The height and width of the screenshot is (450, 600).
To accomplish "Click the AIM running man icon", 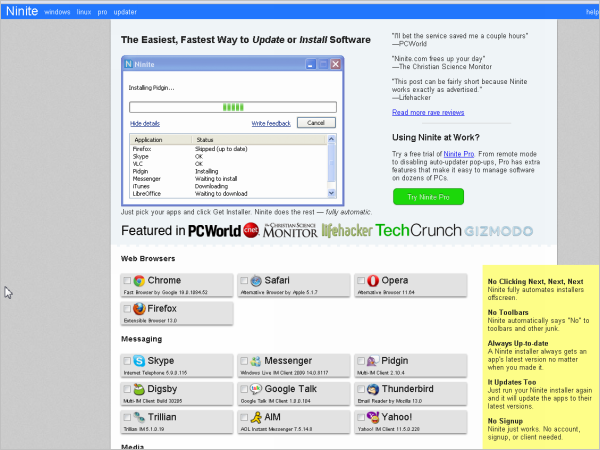I will click(x=256, y=417).
